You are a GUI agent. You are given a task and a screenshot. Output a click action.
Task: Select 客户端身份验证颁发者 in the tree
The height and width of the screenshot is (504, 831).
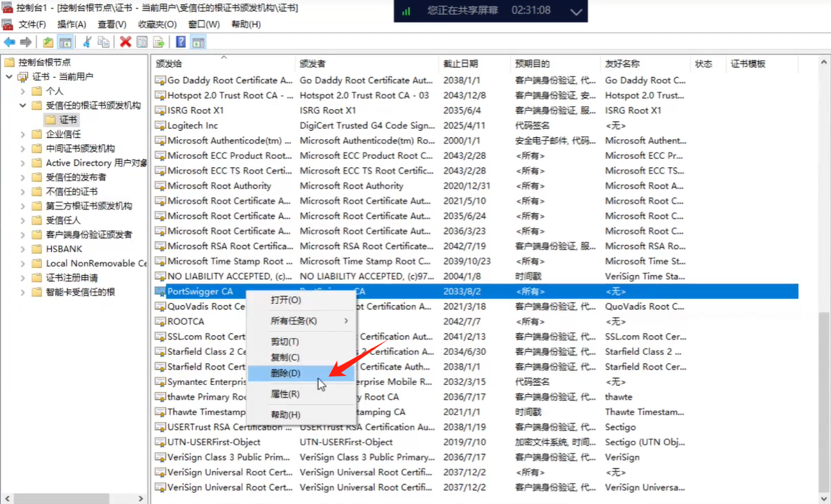[x=88, y=234]
